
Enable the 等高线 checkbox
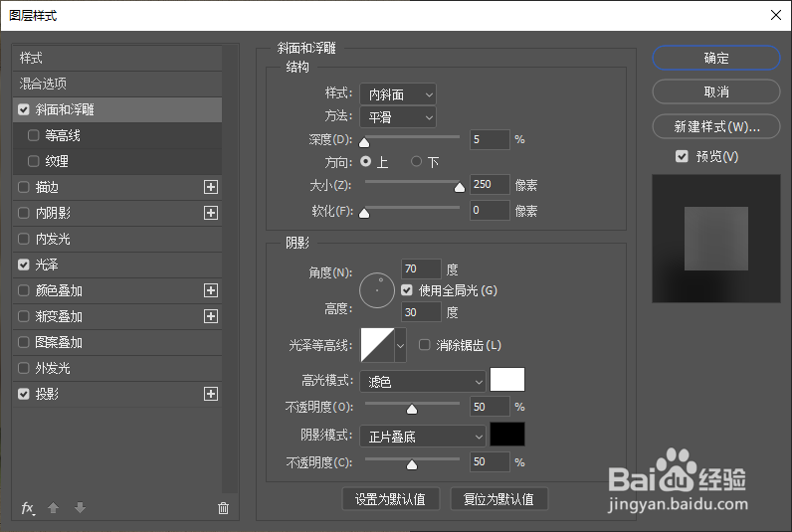34,135
